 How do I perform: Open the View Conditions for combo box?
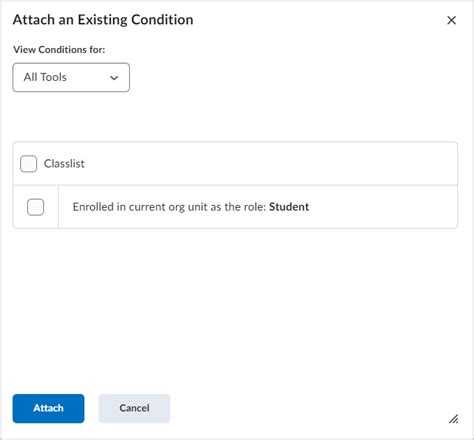tap(71, 77)
